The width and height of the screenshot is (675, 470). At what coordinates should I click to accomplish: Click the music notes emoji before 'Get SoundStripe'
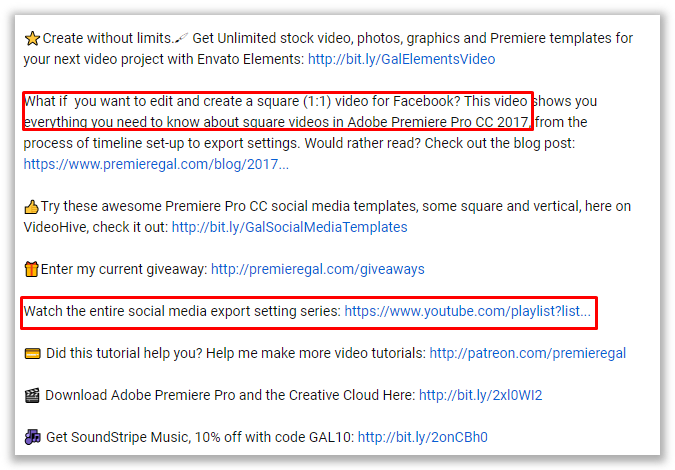click(32, 437)
